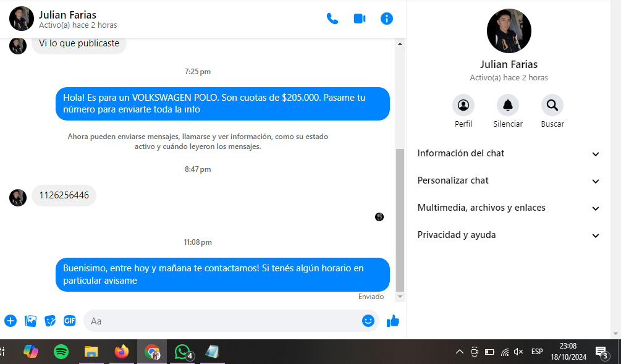Click the 'Enviado' status text
This screenshot has width=621, height=364.
coord(371,297)
